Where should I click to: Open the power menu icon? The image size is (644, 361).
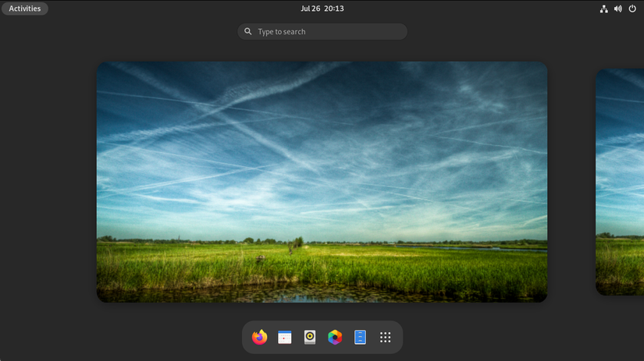pyautogui.click(x=632, y=9)
